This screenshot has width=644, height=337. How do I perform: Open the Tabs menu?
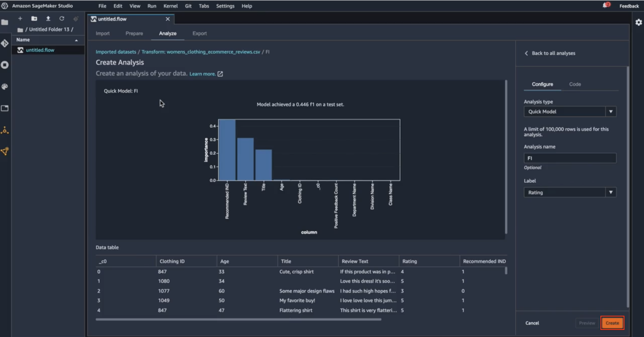pos(204,6)
